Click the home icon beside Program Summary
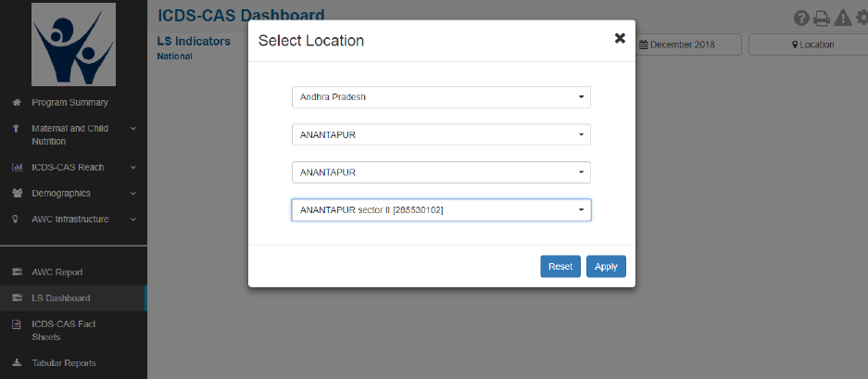Screen dimensions: 868x379 tap(17, 102)
